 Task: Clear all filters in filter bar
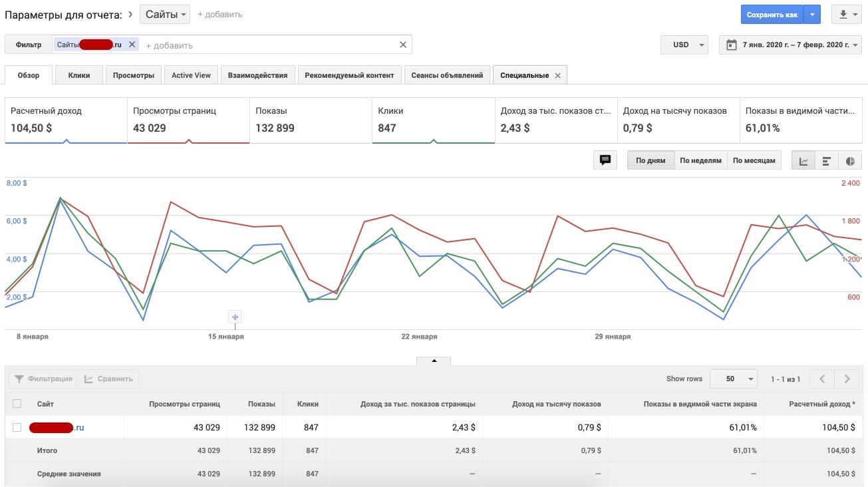[402, 45]
